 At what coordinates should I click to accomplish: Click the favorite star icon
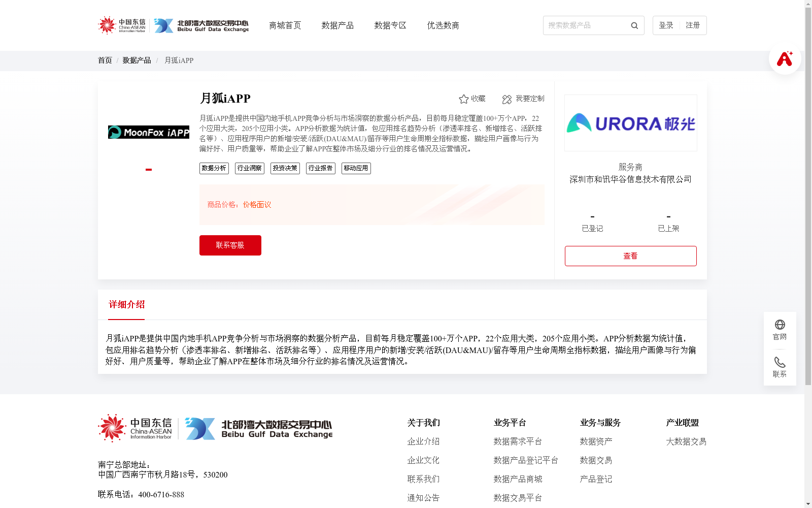(x=463, y=99)
